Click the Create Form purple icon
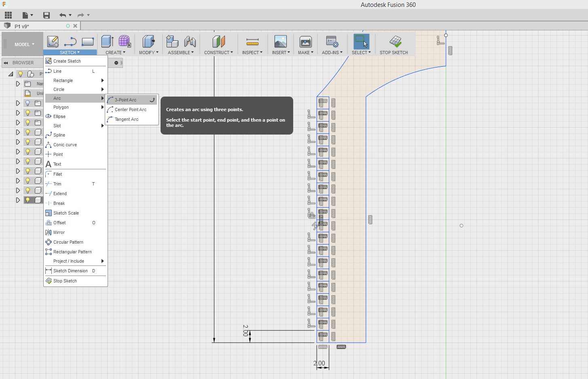Screen dimensions: 588x379 [125, 41]
